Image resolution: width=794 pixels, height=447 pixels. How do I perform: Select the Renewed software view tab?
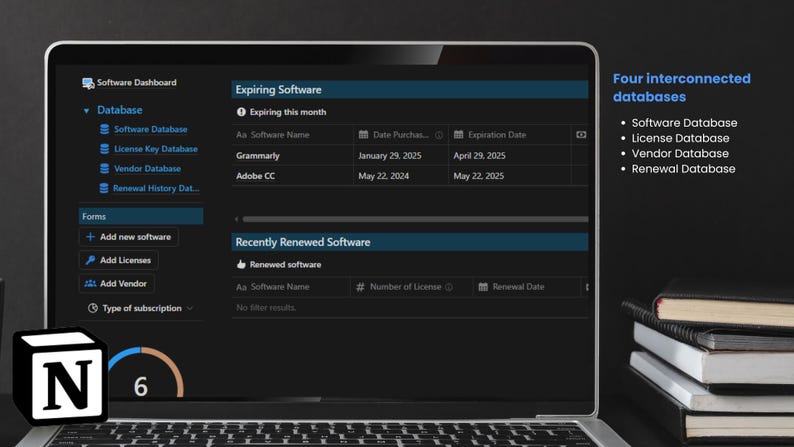click(x=279, y=265)
